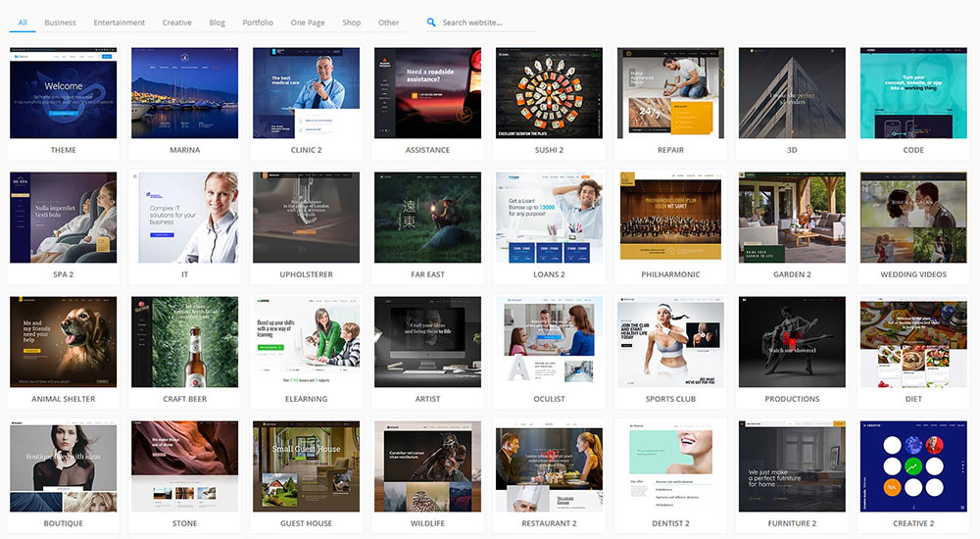The image size is (980, 539).
Task: Click the Philharmonic template title
Action: pos(670,274)
